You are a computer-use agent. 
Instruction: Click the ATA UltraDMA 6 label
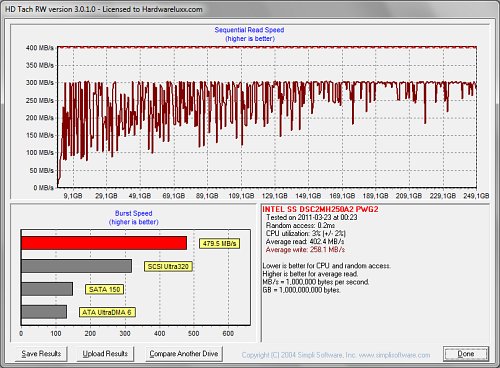click(x=107, y=312)
